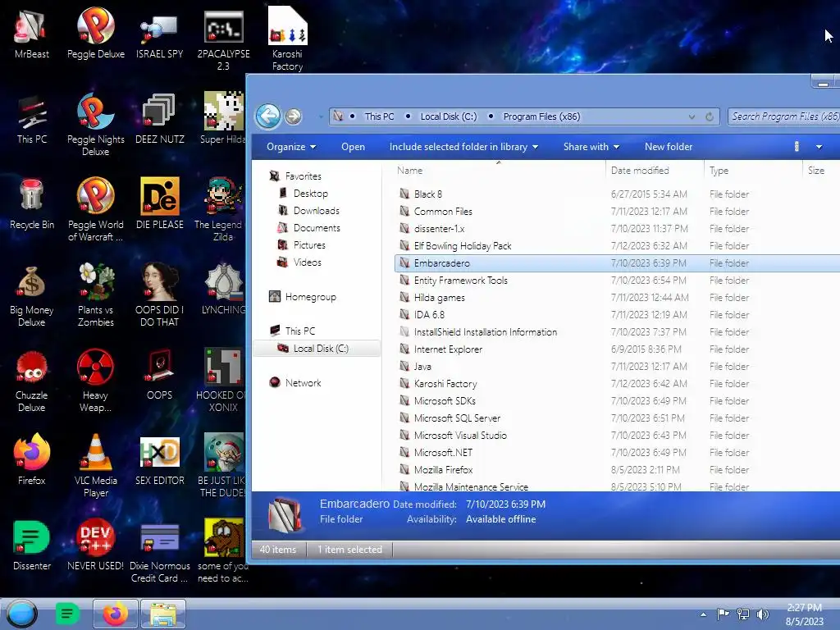Open the ISRAEL SPY desktop icon
The height and width of the screenshot is (630, 840).
pyautogui.click(x=160, y=34)
